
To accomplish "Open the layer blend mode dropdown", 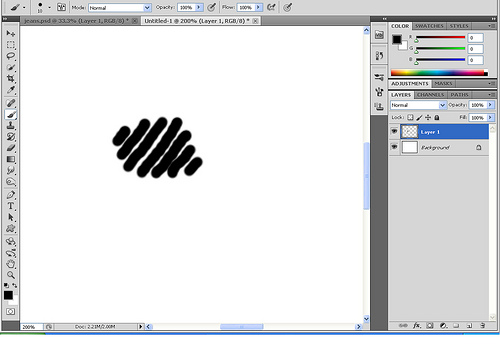I will [x=442, y=105].
